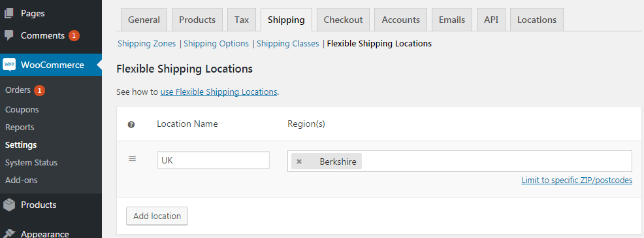The width and height of the screenshot is (644, 238).
Task: Click the Appearance paintbrush icon
Action: [10, 233]
